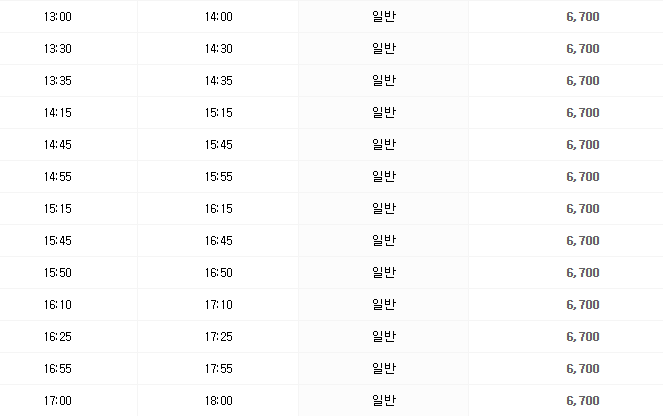Select the 6,700 fare for 14:15 departure
This screenshot has width=663, height=416.
tap(582, 113)
